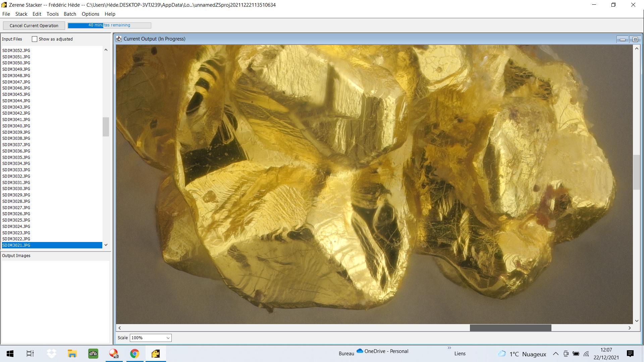Open the Options menu
Viewport: 644px width, 362px height.
point(90,14)
